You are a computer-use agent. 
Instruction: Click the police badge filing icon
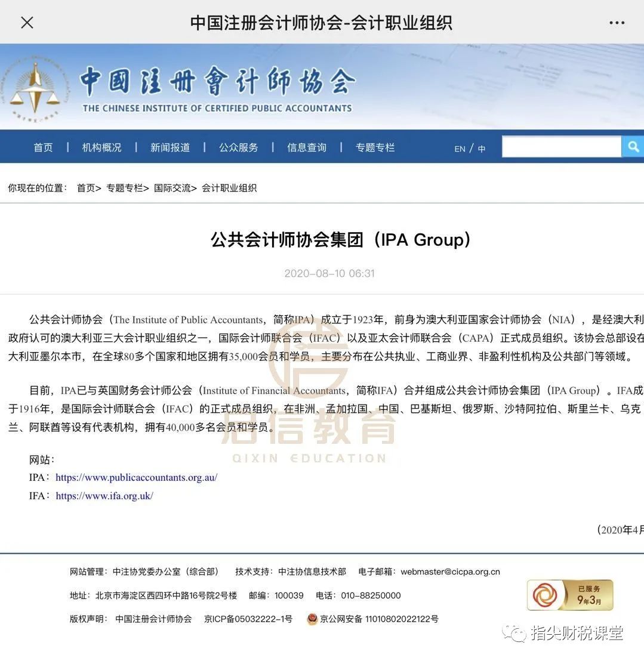tap(312, 619)
